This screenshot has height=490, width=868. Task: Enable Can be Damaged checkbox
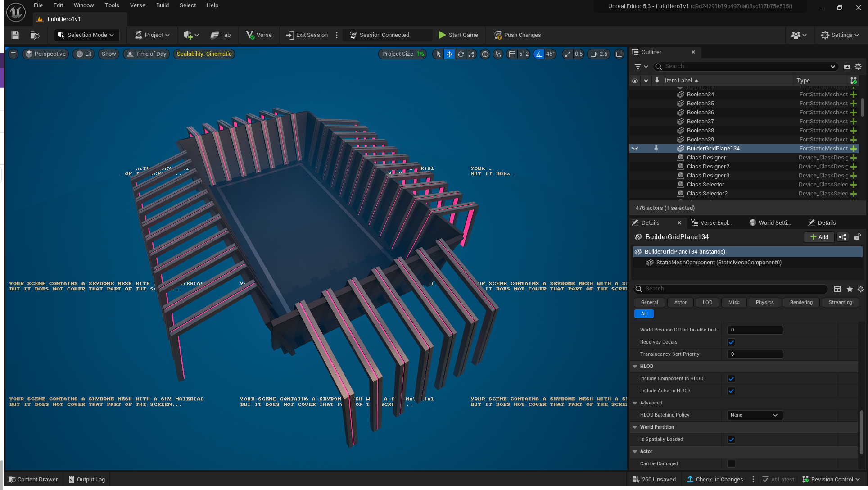[731, 463]
